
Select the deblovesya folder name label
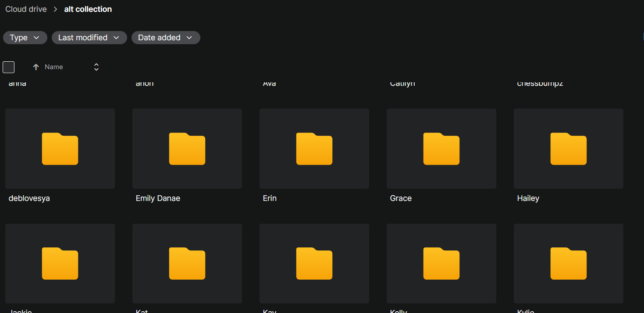coord(29,198)
